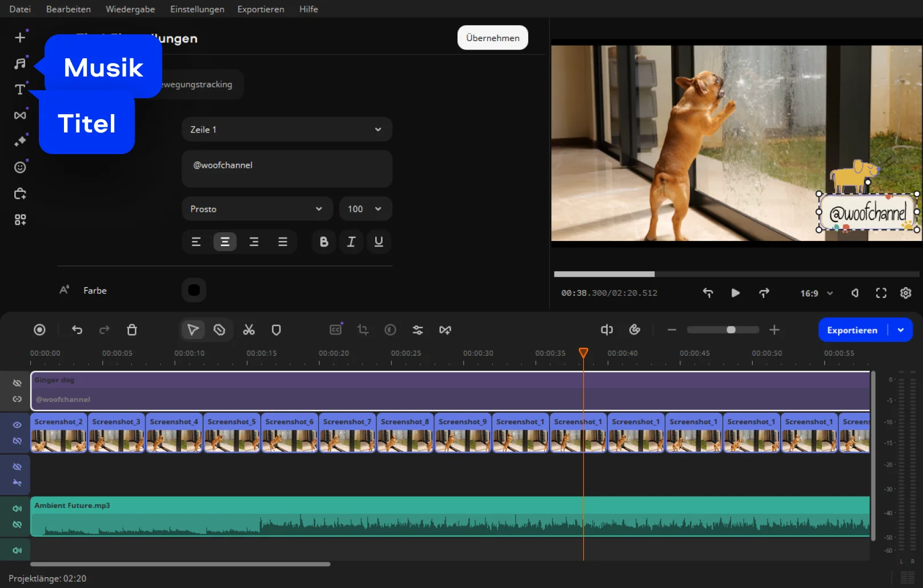Select the Cut scissors tool

click(x=248, y=330)
